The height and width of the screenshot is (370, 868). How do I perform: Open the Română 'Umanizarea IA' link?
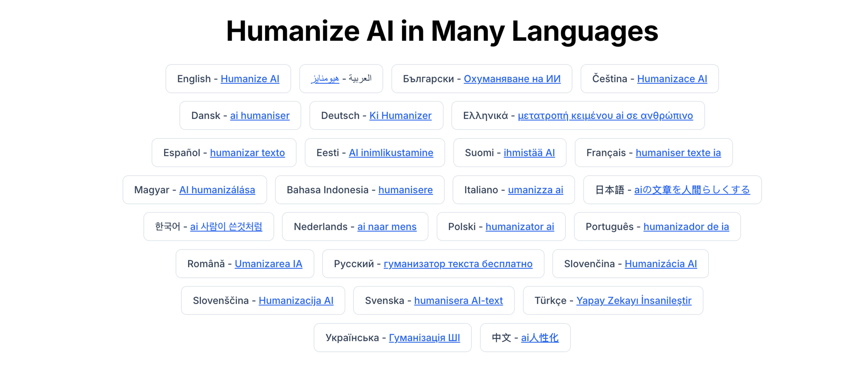(268, 264)
